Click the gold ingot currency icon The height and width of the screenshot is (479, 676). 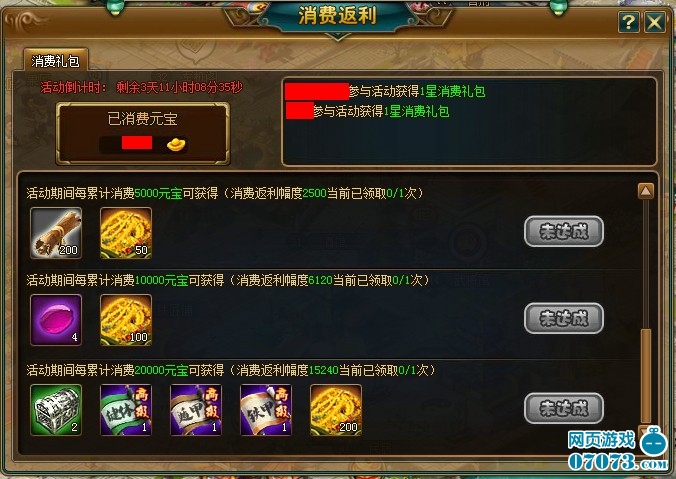[176, 144]
